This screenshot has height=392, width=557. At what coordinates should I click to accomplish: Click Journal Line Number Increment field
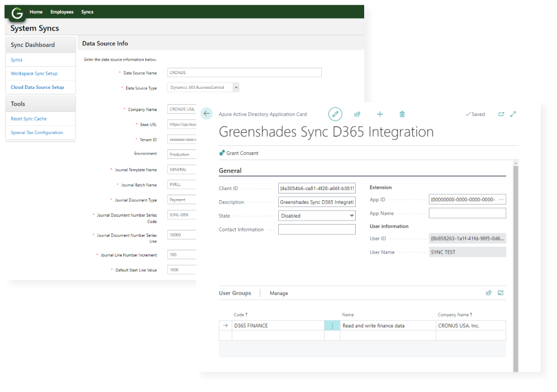(182, 255)
